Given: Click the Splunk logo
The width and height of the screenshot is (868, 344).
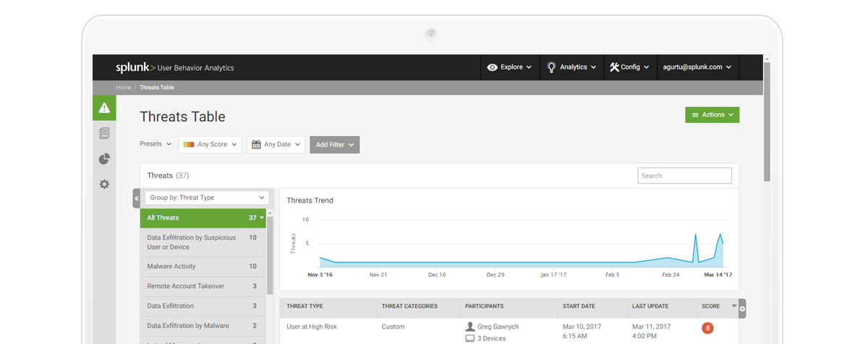Looking at the screenshot, I should tap(135, 67).
